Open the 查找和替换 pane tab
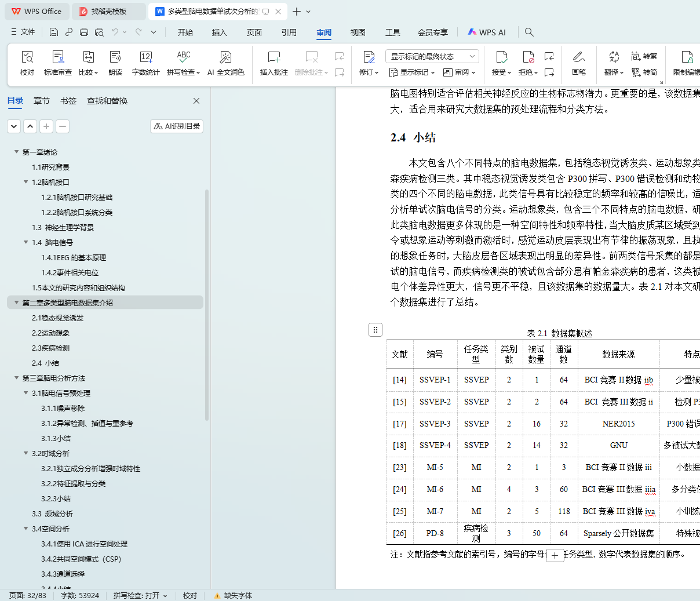Viewport: 700px width, 601px height. 107,101
